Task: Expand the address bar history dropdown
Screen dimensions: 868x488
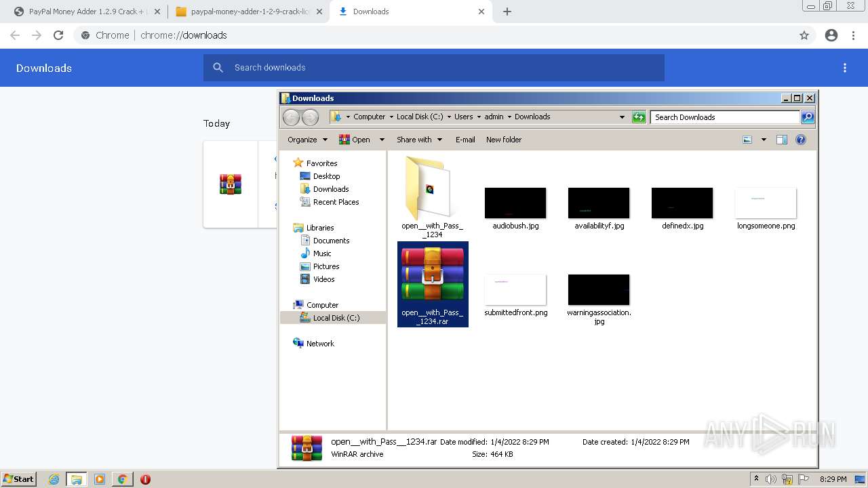Action: pyautogui.click(x=622, y=117)
